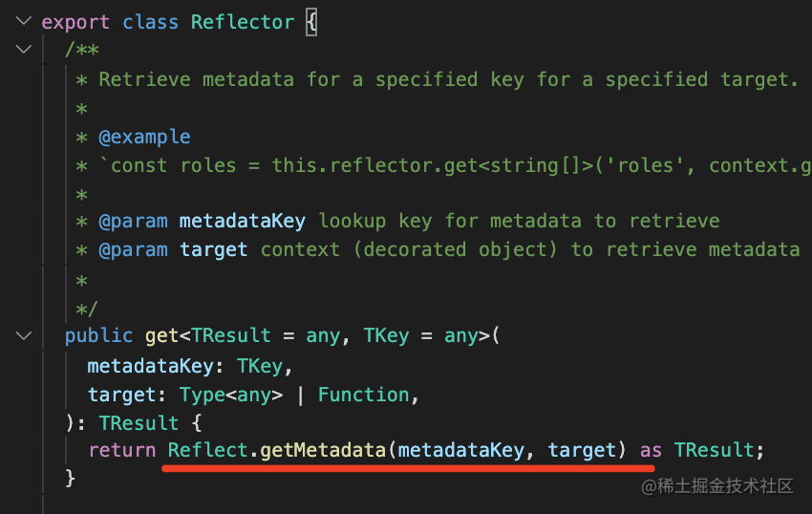The image size is (812, 514).
Task: Click metadataKey in the first @param line
Action: coord(243,222)
